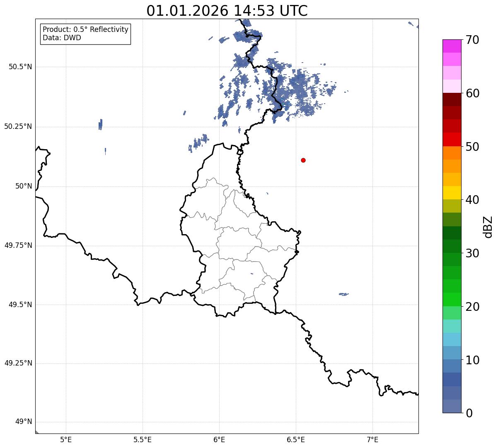Click the colorbar 0 tick label

pyautogui.click(x=469, y=413)
